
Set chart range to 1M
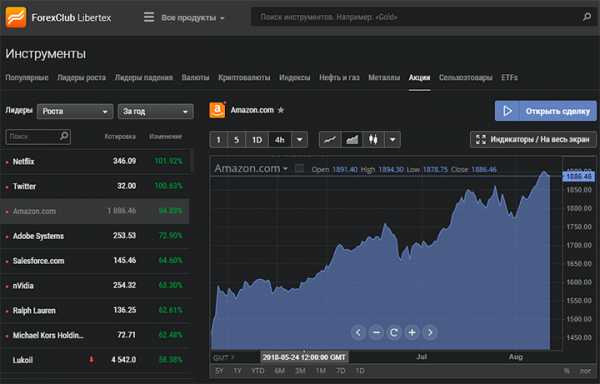point(321,371)
